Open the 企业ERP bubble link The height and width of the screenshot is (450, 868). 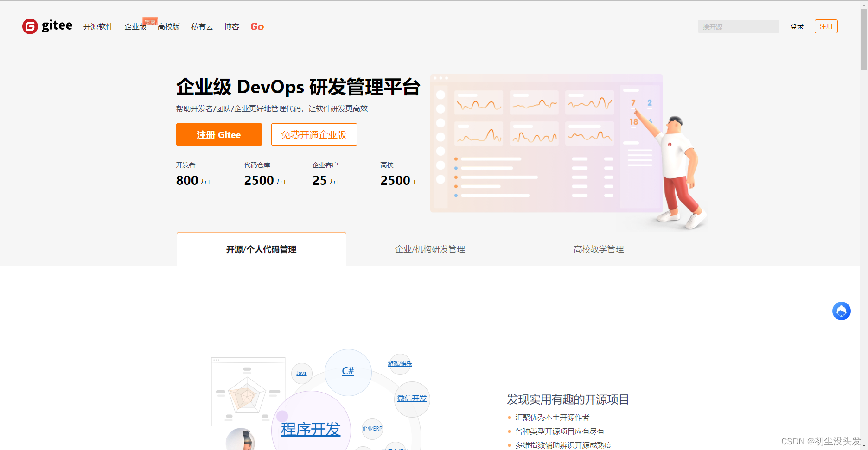pos(372,429)
